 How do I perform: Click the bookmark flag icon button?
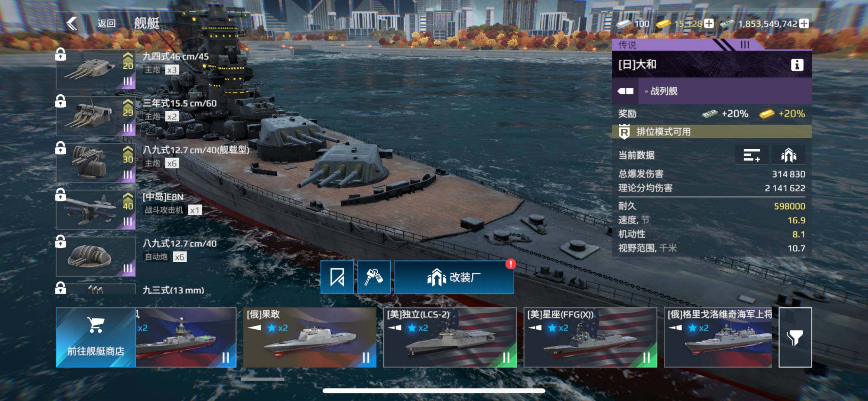pyautogui.click(x=337, y=277)
